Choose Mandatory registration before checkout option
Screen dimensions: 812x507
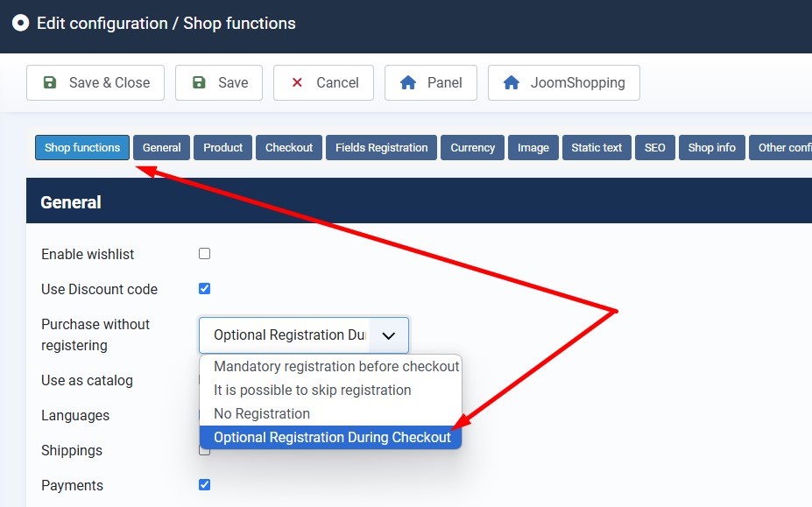(336, 366)
